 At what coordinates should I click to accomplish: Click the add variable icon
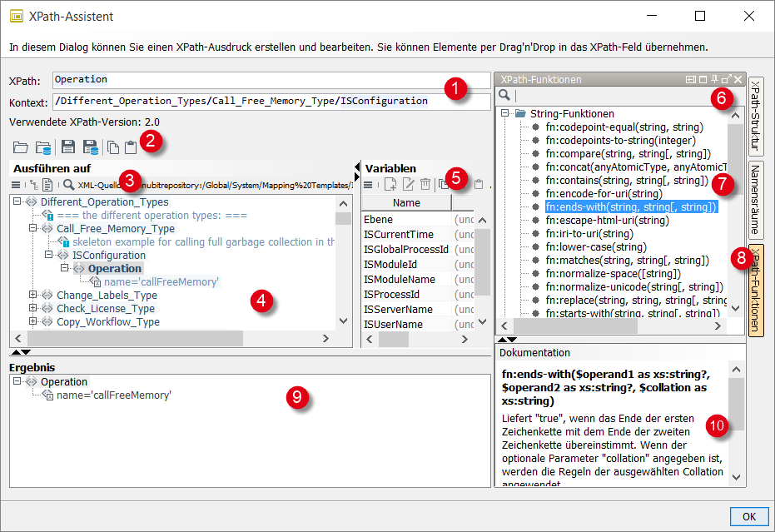[390, 184]
